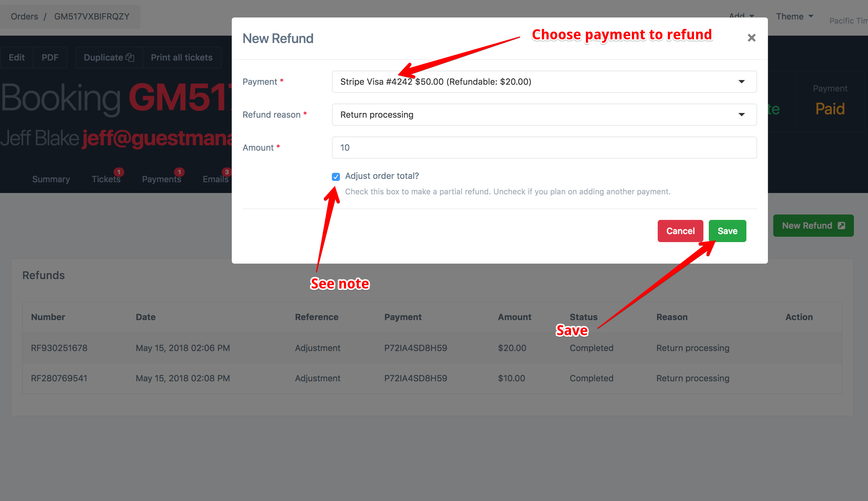Click the Status column header

[584, 317]
